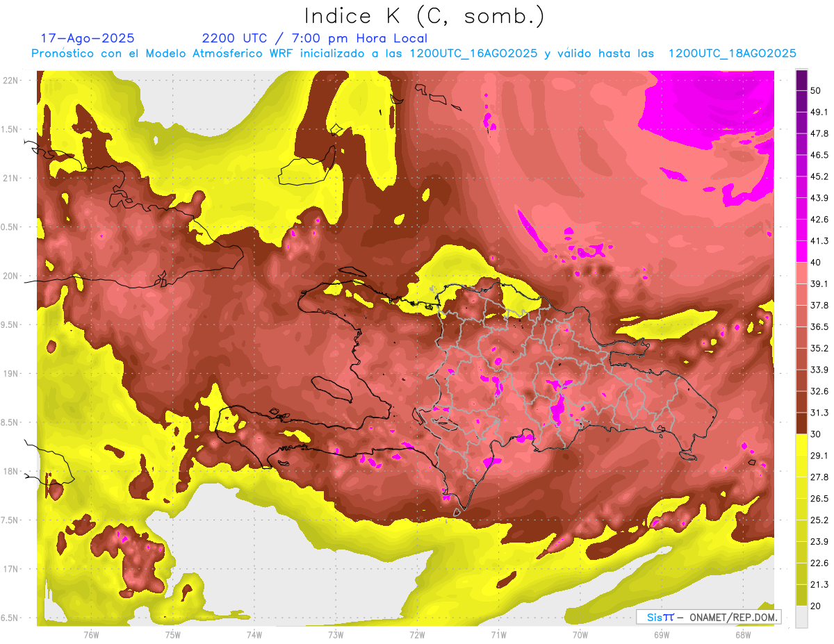Click the "72W" longitude label
The width and height of the screenshot is (834, 644).
417,634
